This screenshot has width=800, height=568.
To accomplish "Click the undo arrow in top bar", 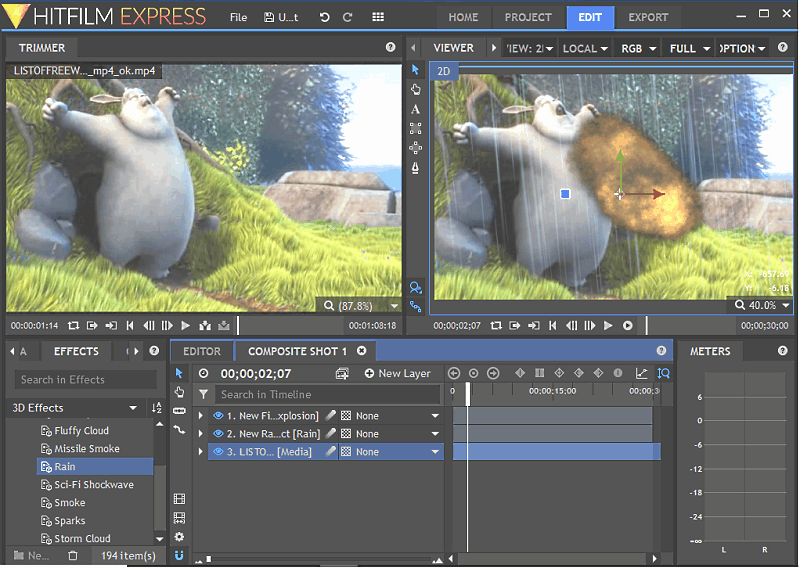I will pos(324,17).
